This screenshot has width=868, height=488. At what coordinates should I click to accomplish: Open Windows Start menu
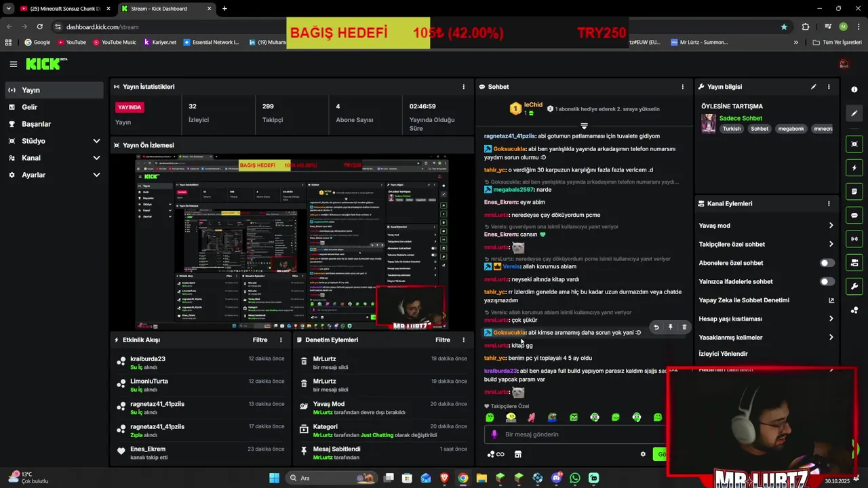point(274,478)
